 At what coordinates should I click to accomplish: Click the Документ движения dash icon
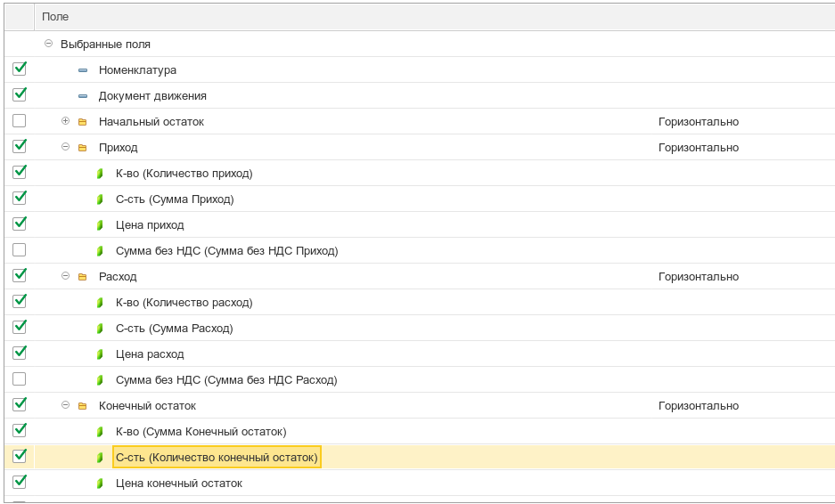(x=83, y=96)
